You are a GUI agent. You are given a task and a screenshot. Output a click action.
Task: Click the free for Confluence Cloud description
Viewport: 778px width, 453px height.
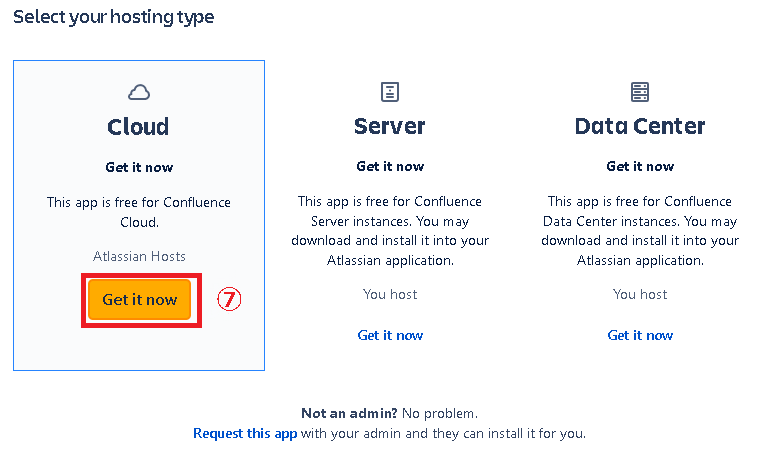point(139,212)
